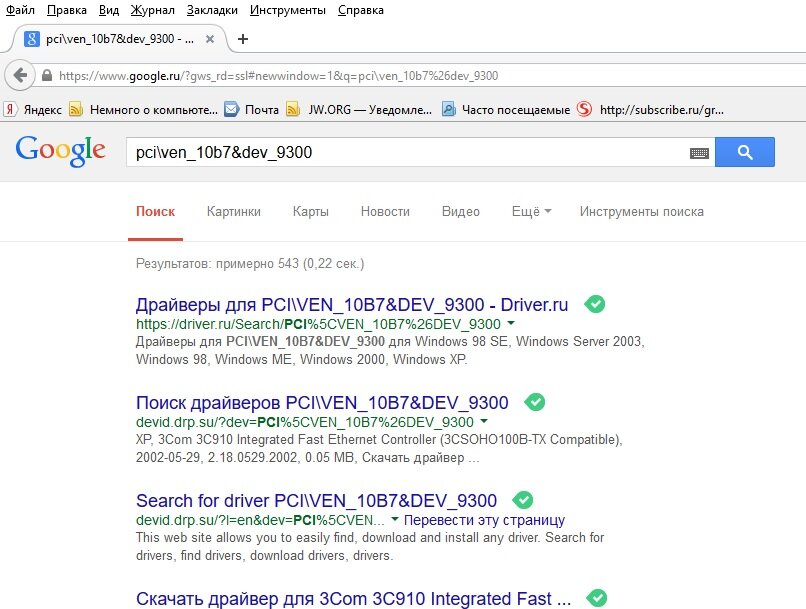The width and height of the screenshot is (806, 609).
Task: Click the blue magnifier search button
Action: 745,152
